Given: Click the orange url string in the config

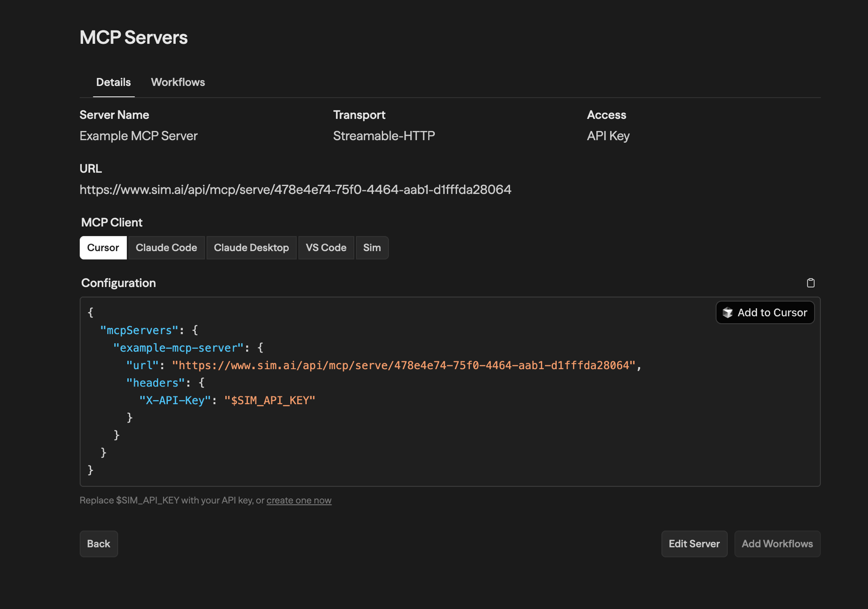Looking at the screenshot, I should 404,365.
